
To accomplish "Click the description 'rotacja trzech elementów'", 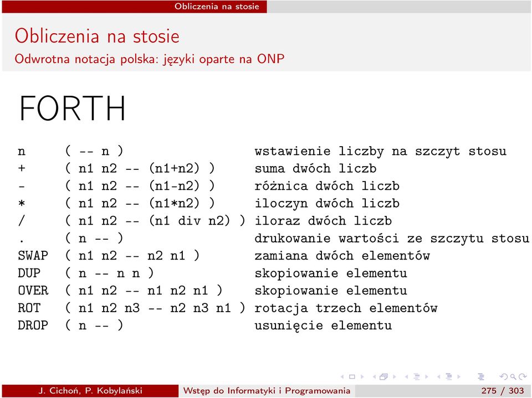I will [x=346, y=308].
